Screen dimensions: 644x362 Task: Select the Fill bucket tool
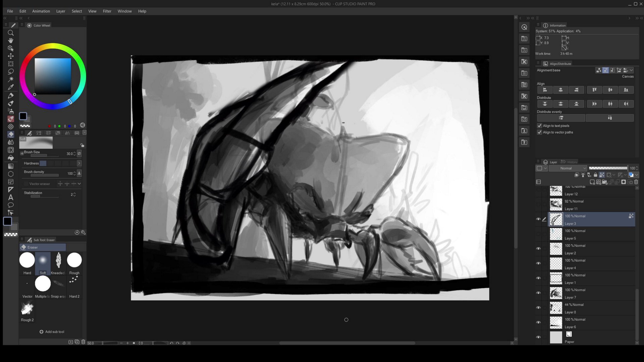[x=11, y=158]
